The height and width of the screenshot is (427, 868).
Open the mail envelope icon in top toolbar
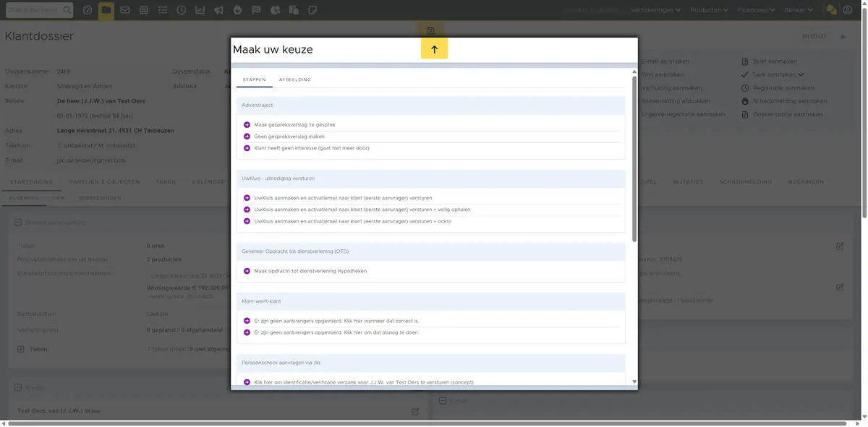click(x=125, y=10)
